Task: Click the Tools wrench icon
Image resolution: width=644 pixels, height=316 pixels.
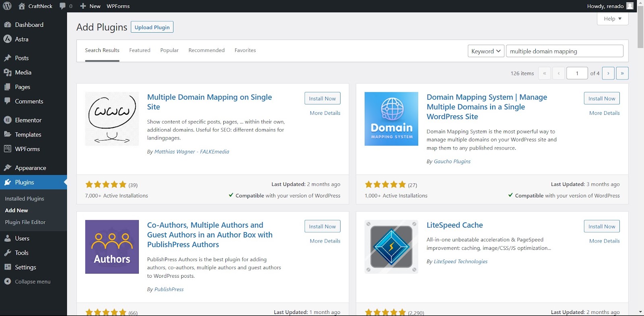Action: tap(8, 253)
